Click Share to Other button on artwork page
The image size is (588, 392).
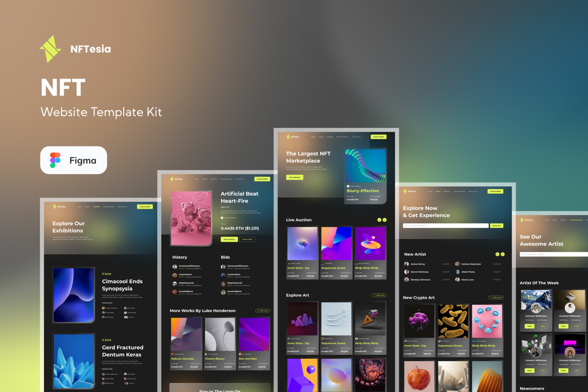click(x=247, y=239)
